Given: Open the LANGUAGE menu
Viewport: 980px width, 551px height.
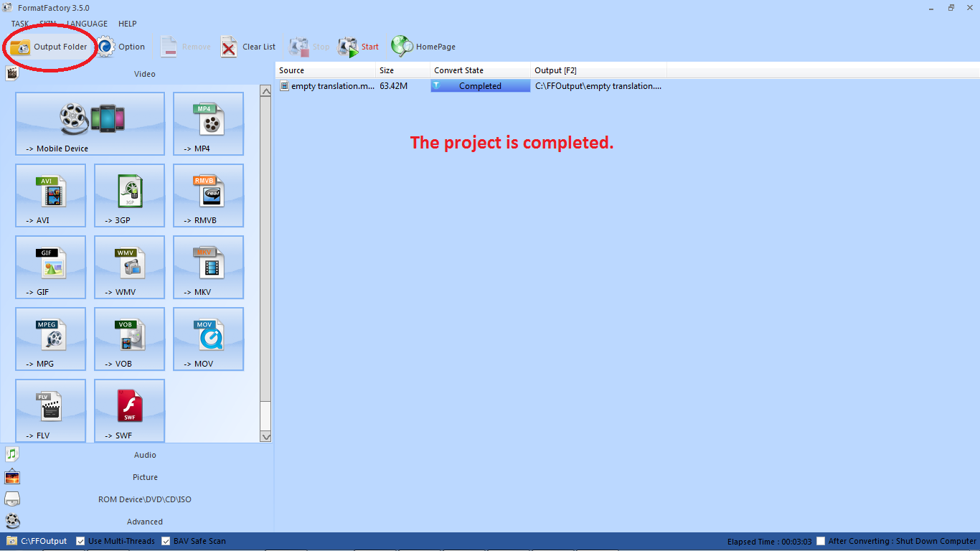Looking at the screenshot, I should coord(87,24).
